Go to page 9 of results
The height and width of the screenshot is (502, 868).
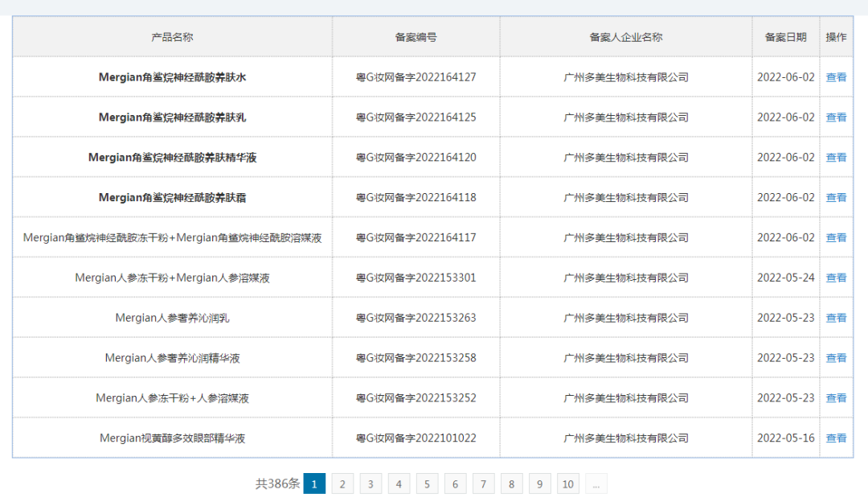click(x=540, y=483)
